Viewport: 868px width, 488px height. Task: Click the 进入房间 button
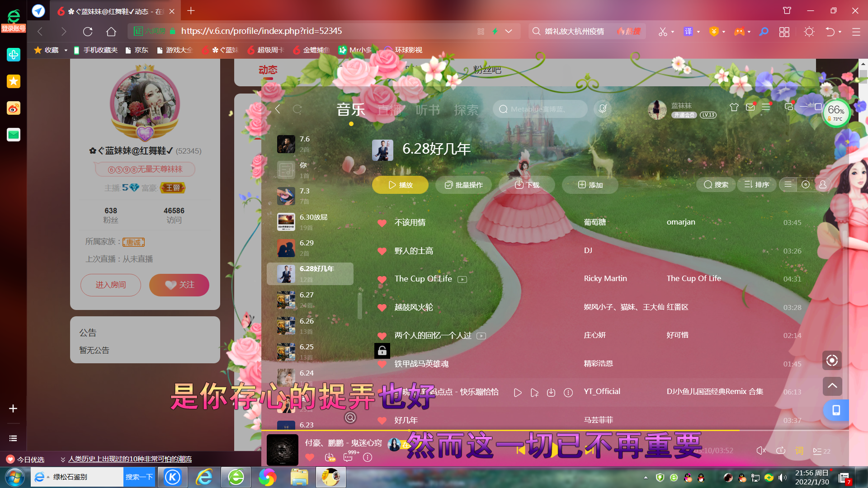click(x=111, y=285)
